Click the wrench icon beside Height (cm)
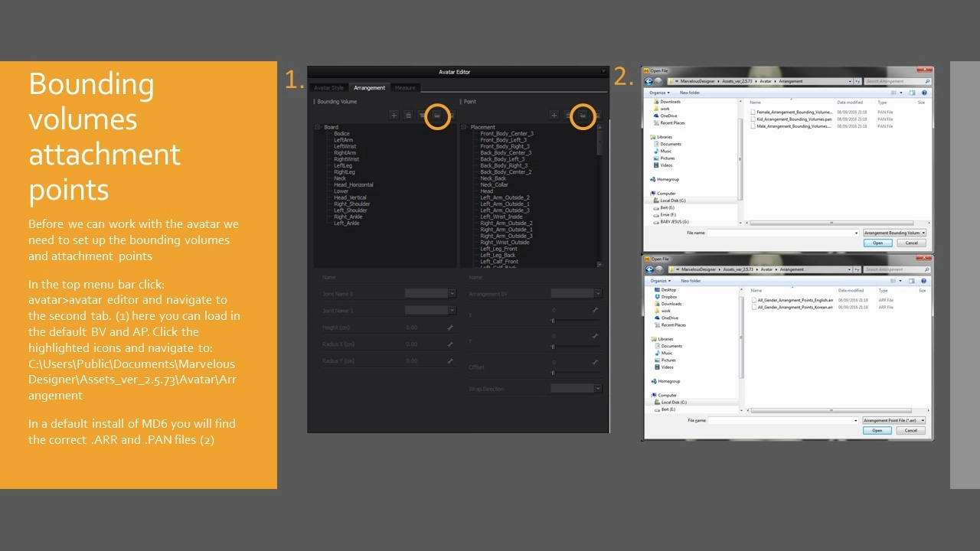980x551 pixels. click(450, 328)
